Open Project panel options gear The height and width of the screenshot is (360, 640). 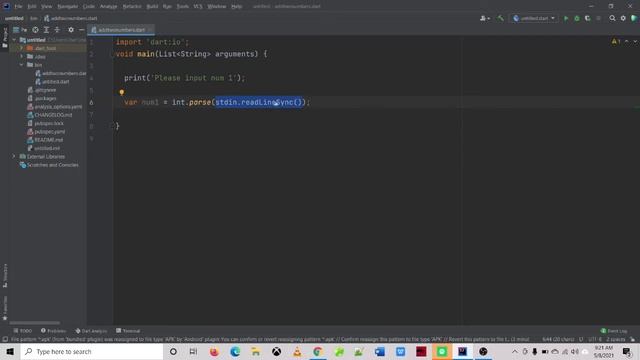tap(71, 30)
